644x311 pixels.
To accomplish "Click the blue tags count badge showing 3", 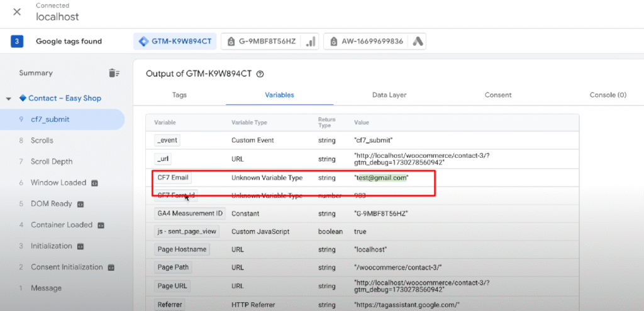I will coord(17,41).
